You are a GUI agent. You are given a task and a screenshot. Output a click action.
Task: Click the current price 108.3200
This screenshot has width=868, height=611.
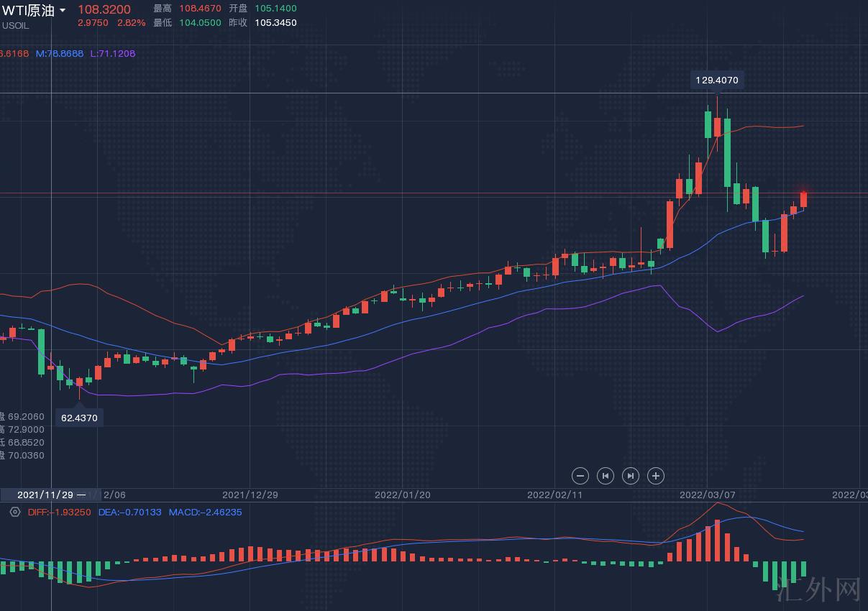point(104,9)
